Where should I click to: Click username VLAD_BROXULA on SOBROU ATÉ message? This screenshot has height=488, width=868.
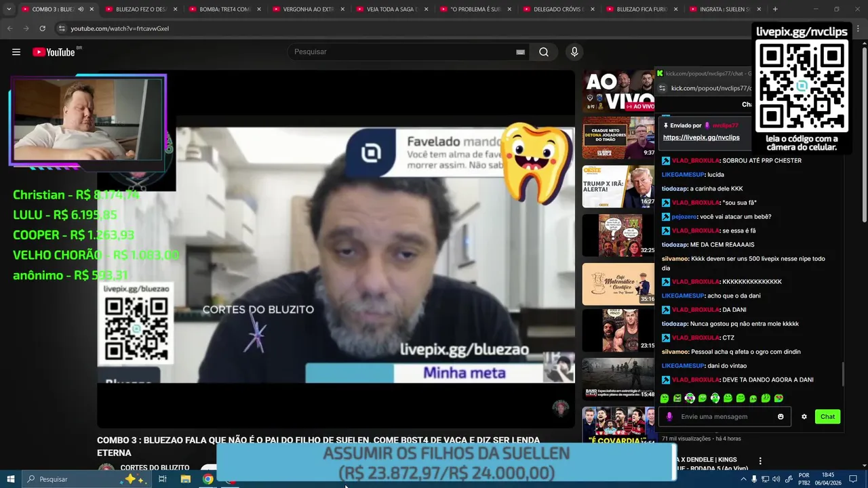click(x=695, y=161)
